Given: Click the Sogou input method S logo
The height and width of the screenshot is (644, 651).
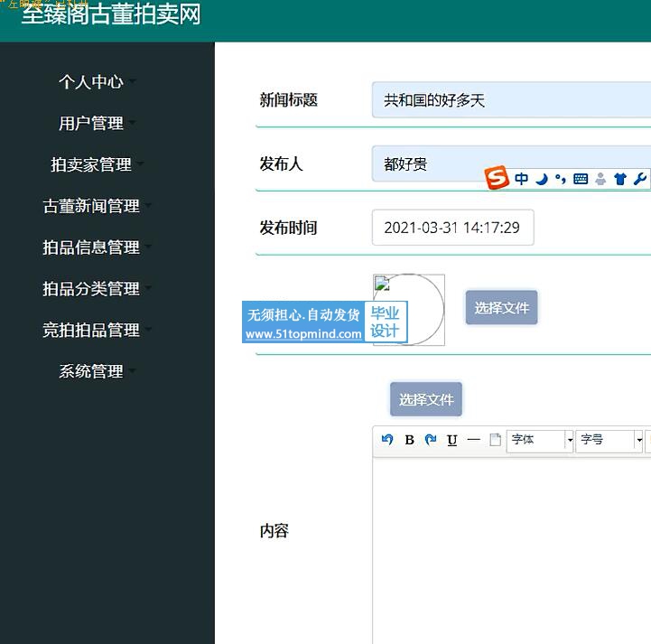Looking at the screenshot, I should pos(497,177).
